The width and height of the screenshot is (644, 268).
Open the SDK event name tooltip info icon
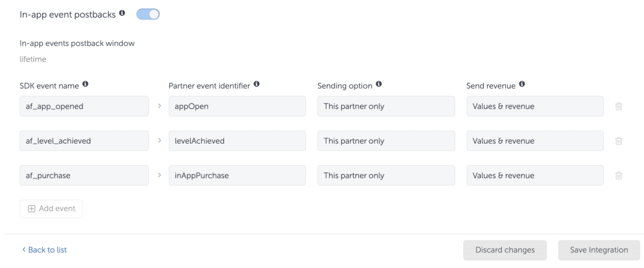point(86,83)
